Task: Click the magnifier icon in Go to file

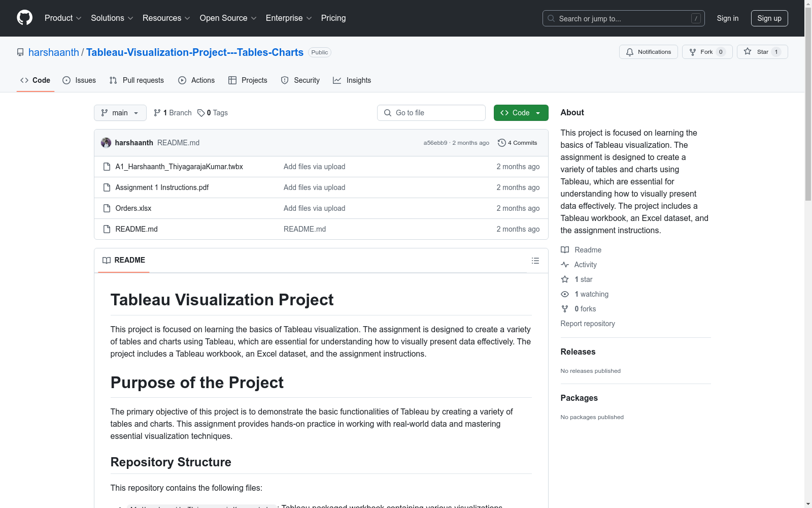Action: pyautogui.click(x=388, y=113)
